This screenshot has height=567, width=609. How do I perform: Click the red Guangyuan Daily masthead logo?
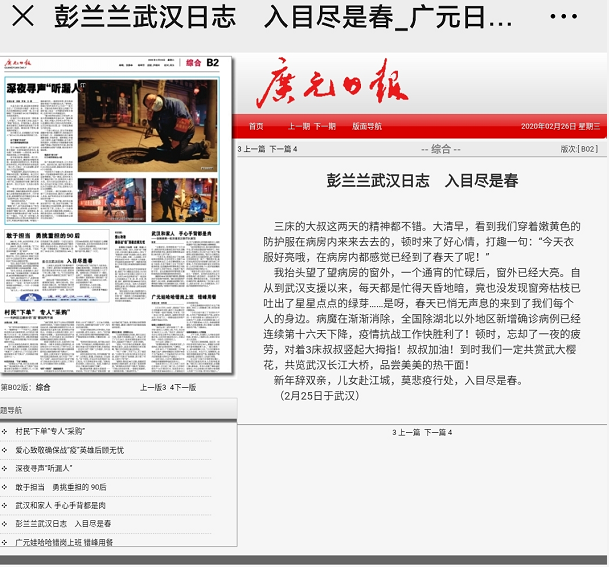(331, 84)
